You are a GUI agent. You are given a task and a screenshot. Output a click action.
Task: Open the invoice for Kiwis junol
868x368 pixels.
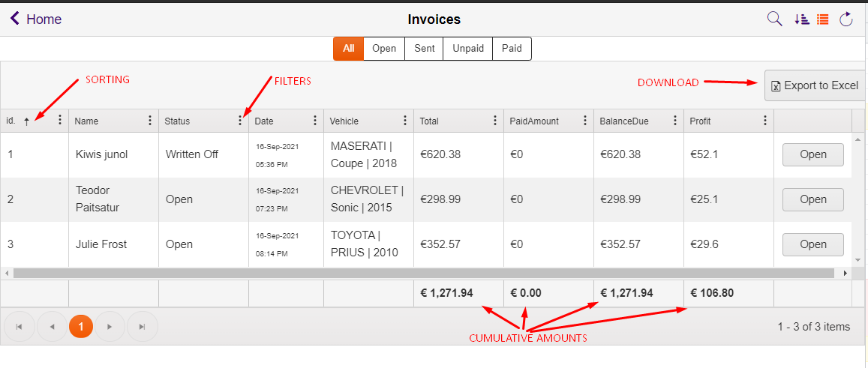812,154
